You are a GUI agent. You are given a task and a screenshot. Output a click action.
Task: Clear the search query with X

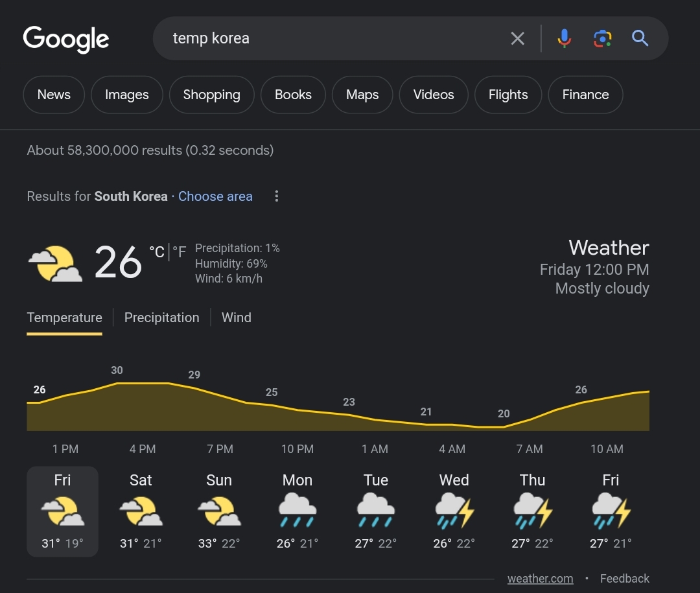[517, 39]
